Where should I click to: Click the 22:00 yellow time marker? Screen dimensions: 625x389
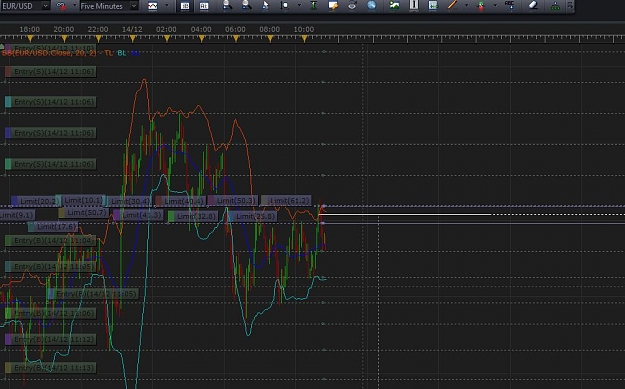tap(98, 39)
